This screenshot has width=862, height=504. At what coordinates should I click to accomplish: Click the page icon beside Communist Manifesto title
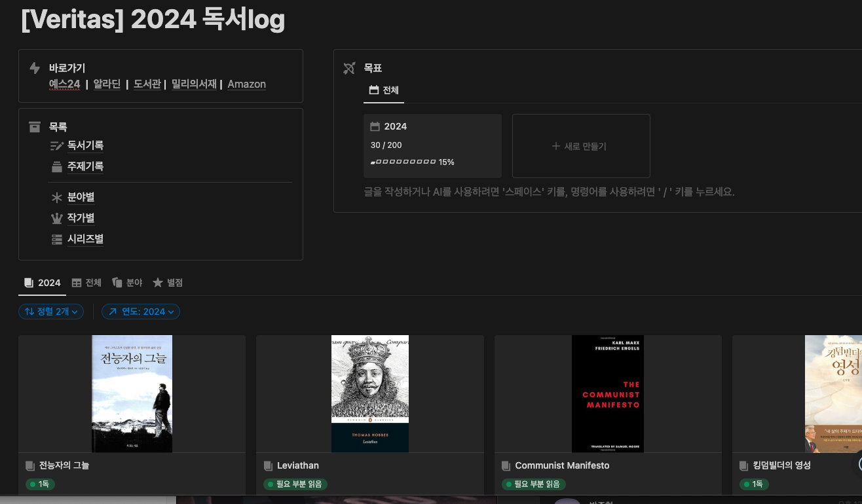coord(506,465)
